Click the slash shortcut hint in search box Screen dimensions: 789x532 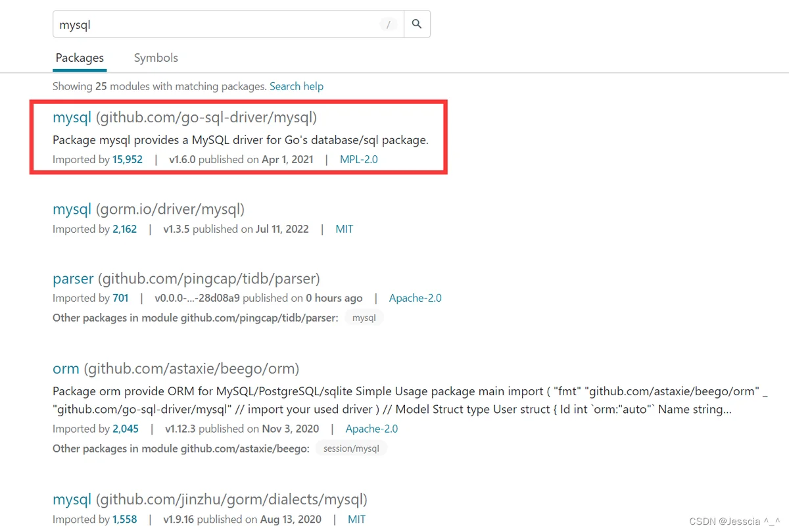(x=389, y=25)
